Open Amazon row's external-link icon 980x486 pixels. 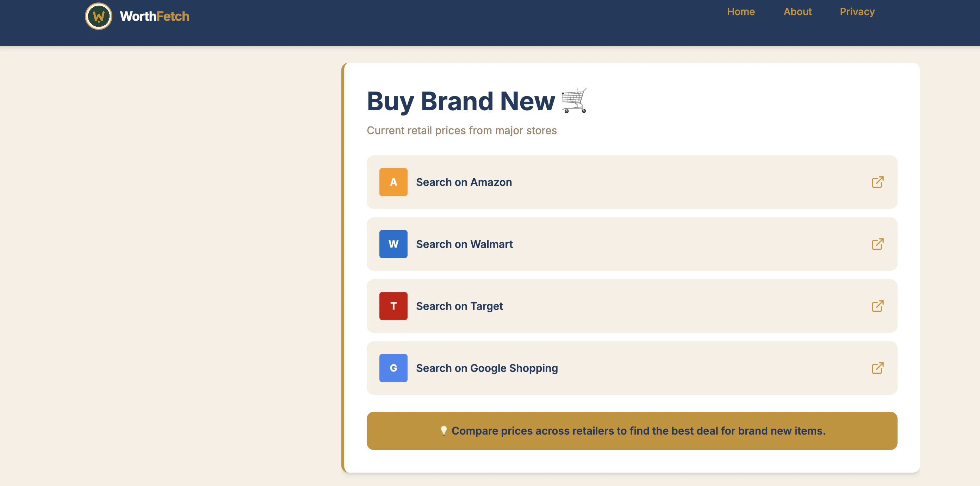pyautogui.click(x=877, y=182)
